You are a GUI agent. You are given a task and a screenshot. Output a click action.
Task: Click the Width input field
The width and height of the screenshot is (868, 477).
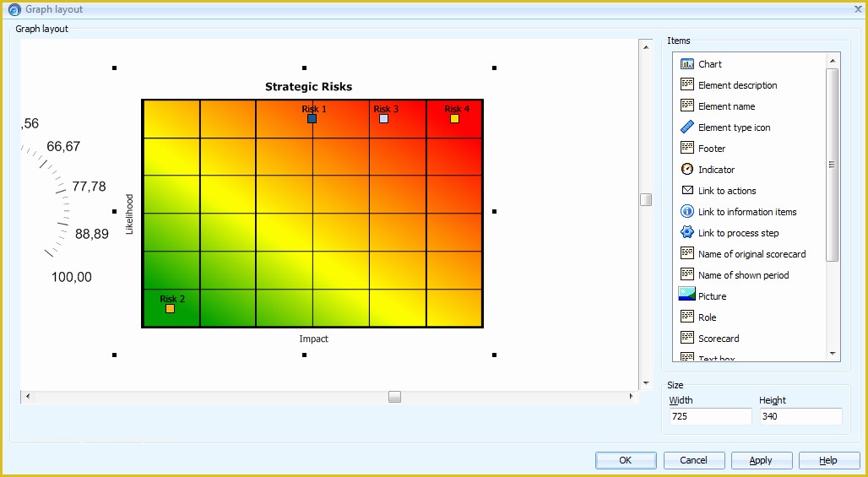(709, 416)
